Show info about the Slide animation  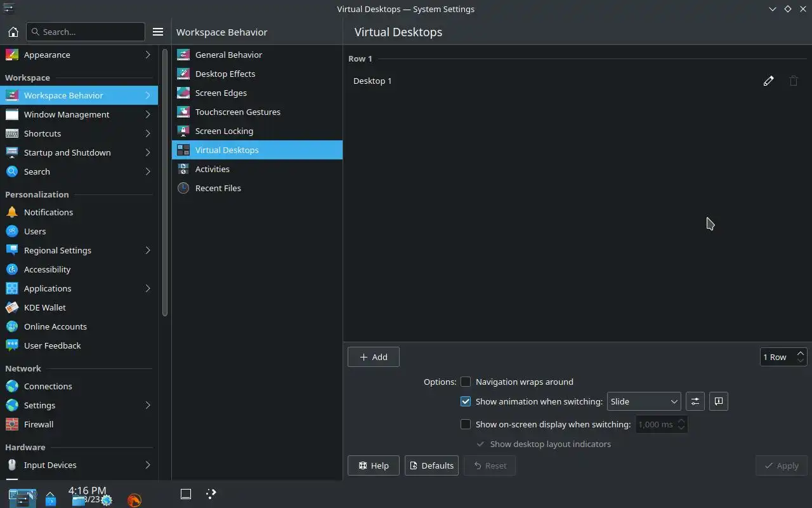click(x=719, y=401)
